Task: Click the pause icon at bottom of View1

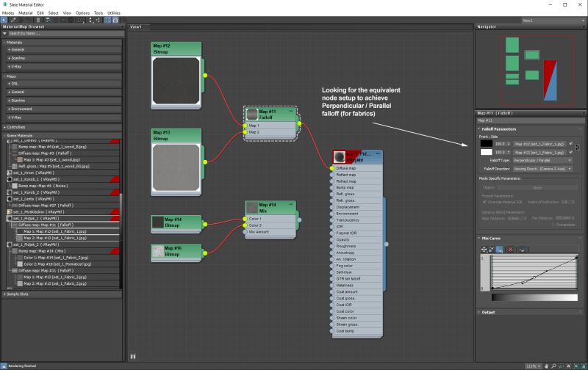Action: pos(133,357)
